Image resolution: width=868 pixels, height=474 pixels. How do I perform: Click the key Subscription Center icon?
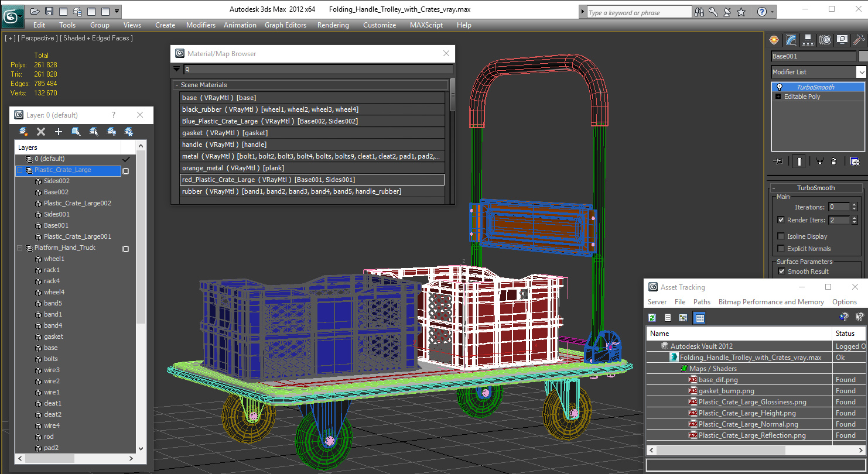click(x=713, y=12)
